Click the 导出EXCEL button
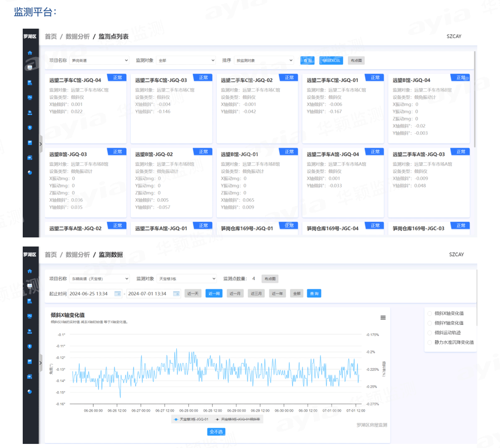The height and width of the screenshot is (448, 500). [331, 60]
